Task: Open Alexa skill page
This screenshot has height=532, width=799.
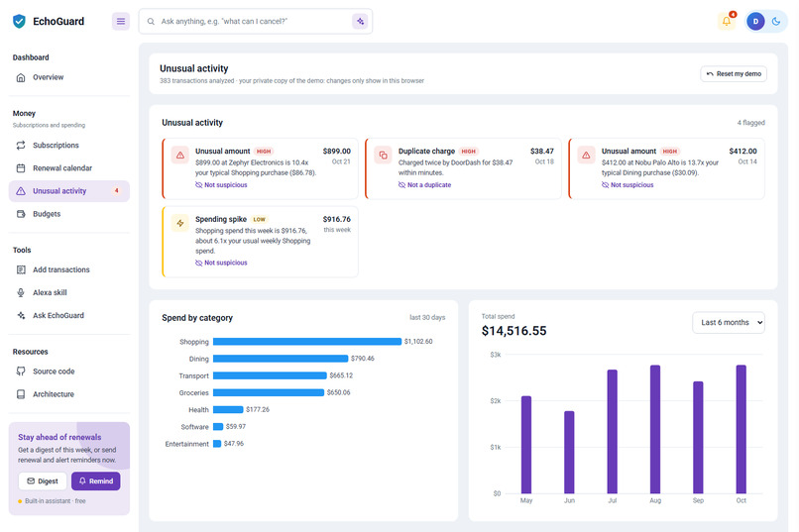Action: pos(69,292)
